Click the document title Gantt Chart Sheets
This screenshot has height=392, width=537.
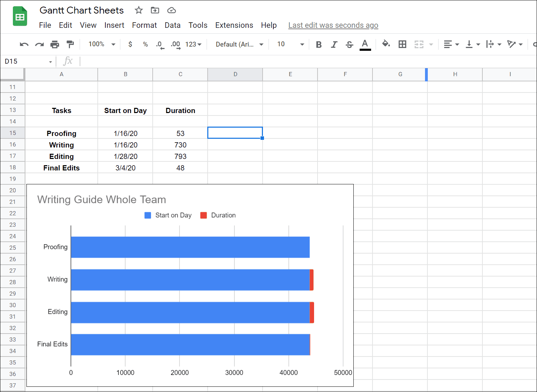82,10
